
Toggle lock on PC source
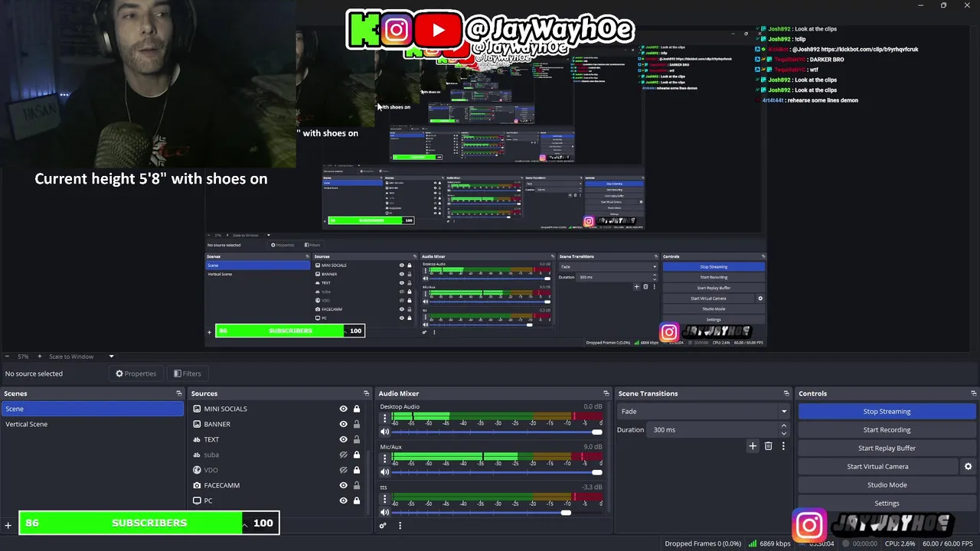[x=356, y=500]
